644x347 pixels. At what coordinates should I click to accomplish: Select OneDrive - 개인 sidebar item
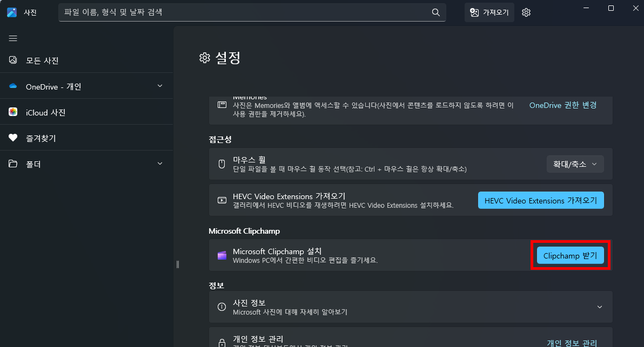[x=86, y=86]
